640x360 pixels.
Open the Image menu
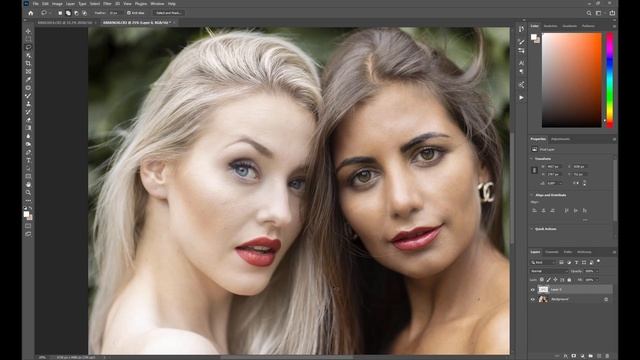point(57,4)
